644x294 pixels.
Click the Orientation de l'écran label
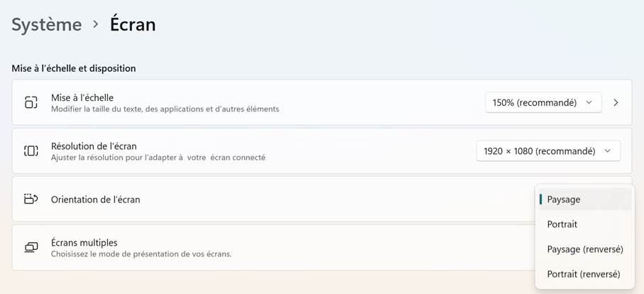point(96,200)
